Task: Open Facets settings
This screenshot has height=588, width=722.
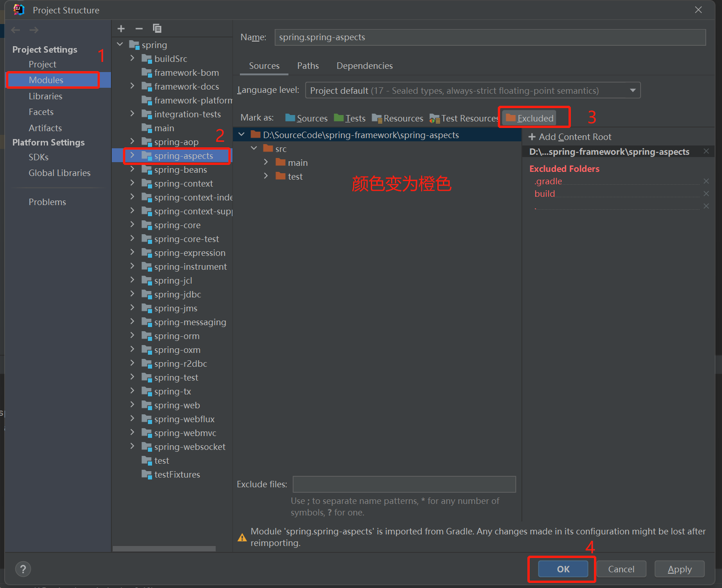Action: point(41,112)
